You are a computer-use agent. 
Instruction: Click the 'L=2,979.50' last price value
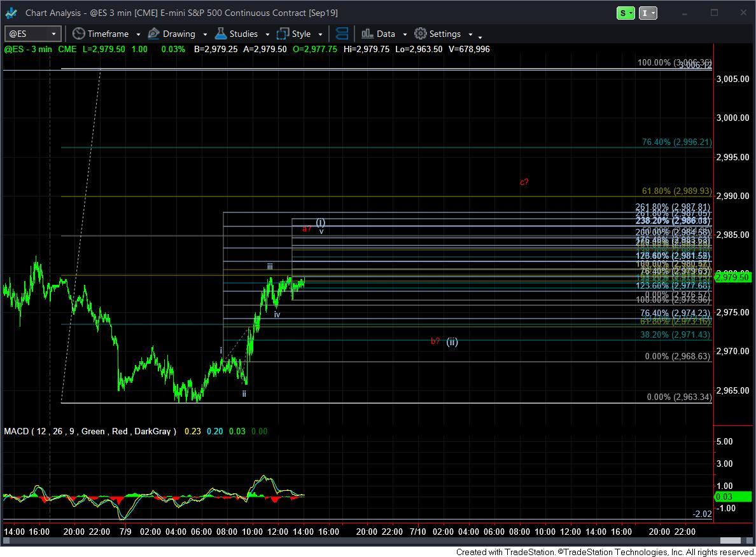(x=104, y=49)
